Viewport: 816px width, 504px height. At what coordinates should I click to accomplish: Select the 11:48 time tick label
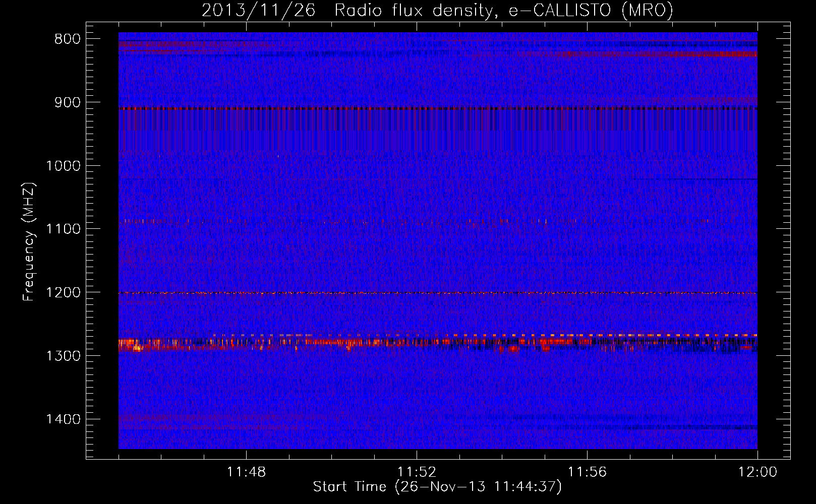(246, 472)
